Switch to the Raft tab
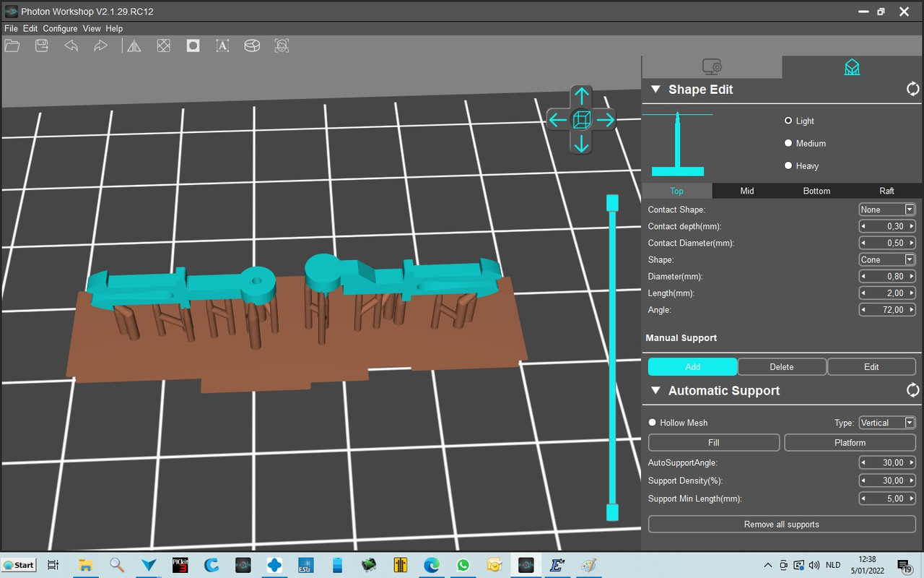 (886, 191)
